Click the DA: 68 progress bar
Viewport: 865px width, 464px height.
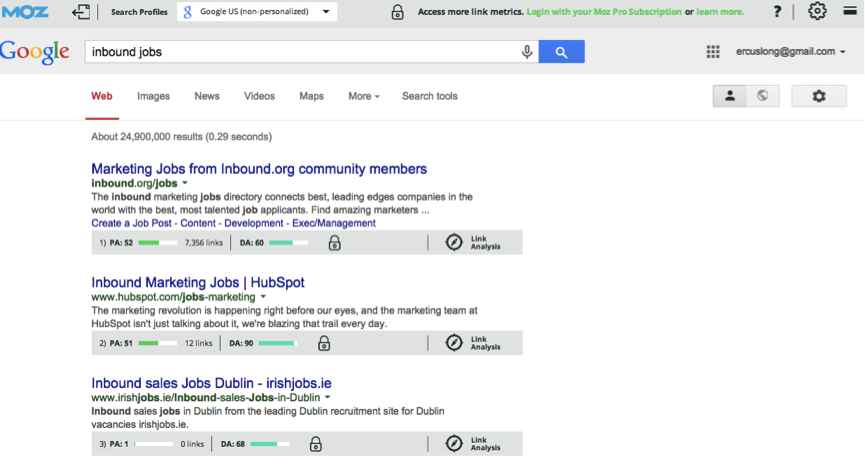point(269,444)
